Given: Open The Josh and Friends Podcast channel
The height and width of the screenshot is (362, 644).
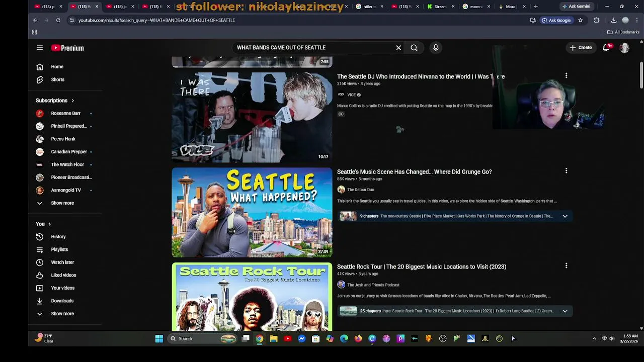Looking at the screenshot, I should pyautogui.click(x=373, y=285).
